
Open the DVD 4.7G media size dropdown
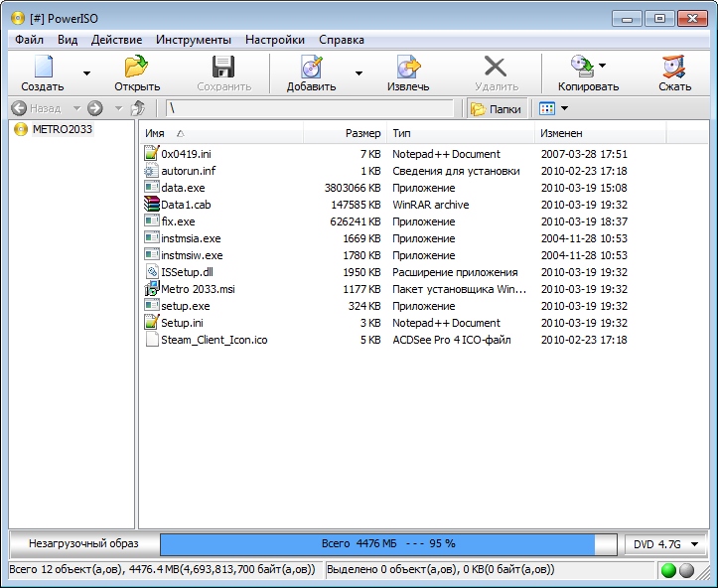(665, 544)
